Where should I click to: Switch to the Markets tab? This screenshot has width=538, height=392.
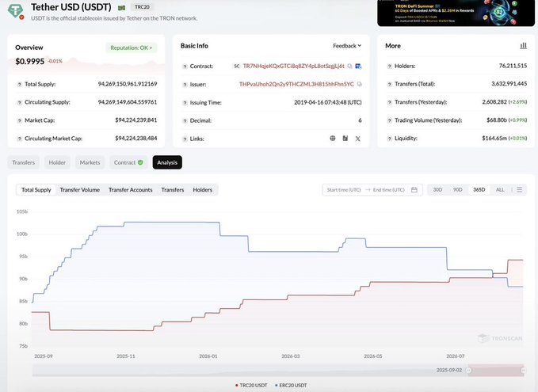tap(90, 162)
